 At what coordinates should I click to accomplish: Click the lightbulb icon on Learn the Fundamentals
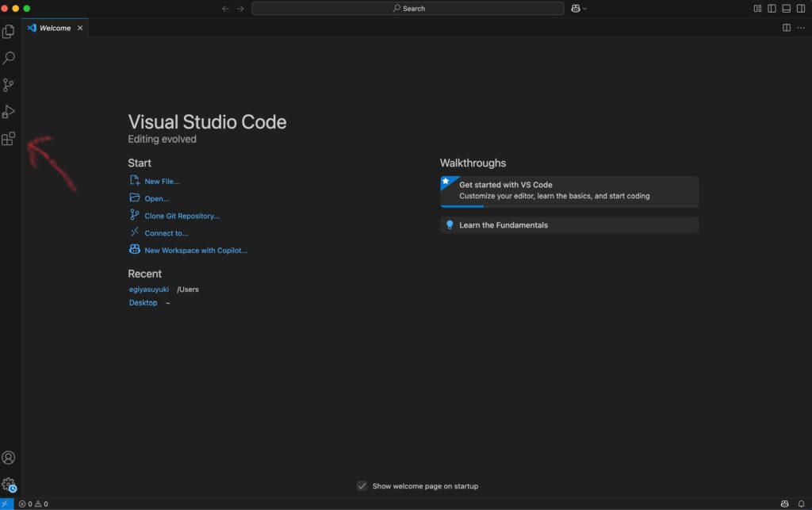[x=450, y=225]
